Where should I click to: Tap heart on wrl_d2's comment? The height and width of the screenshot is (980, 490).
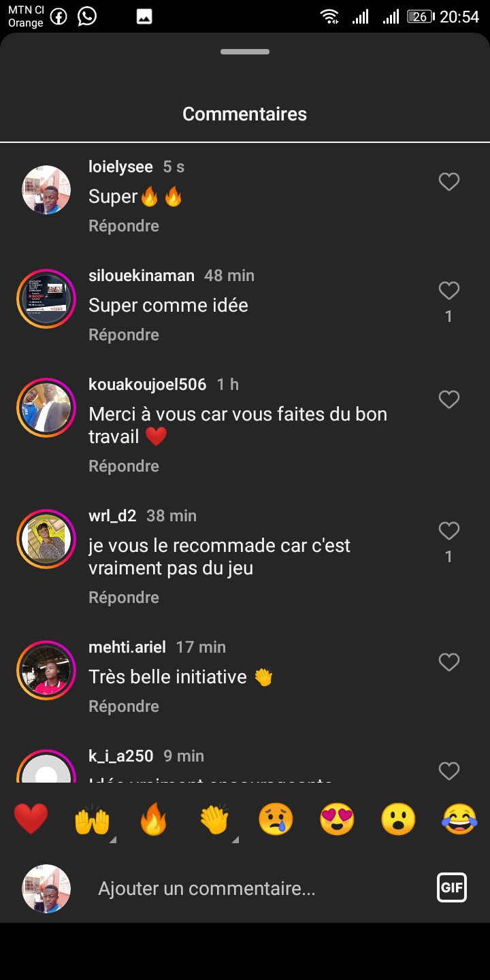[x=448, y=531]
